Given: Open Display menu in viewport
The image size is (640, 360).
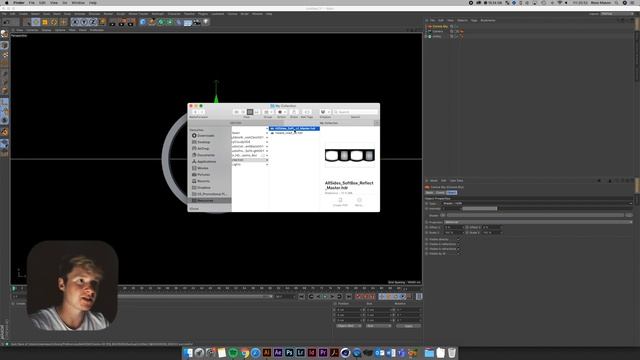Looking at the screenshot, I should (46, 30).
